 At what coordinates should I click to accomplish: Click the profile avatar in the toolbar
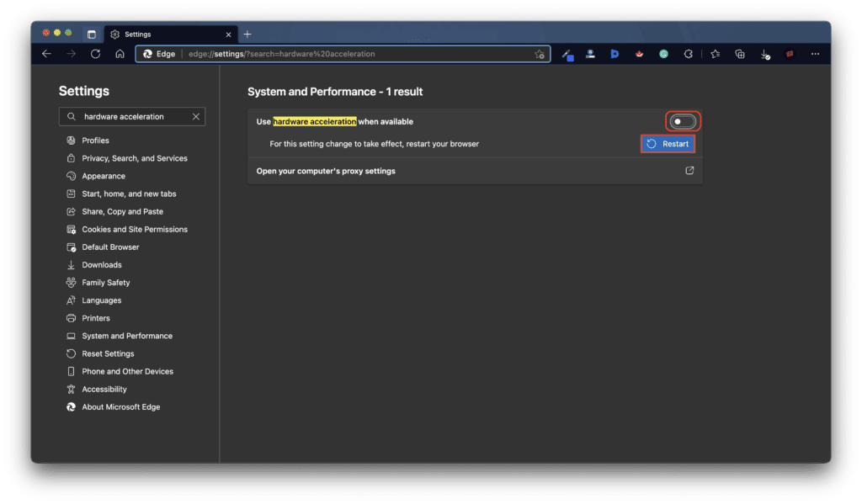pos(789,53)
